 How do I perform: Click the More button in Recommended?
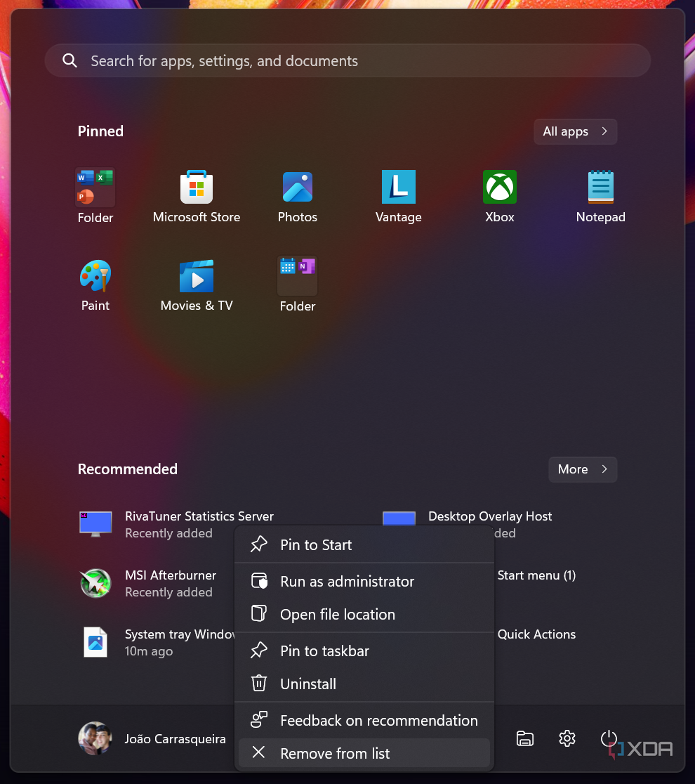coord(583,469)
